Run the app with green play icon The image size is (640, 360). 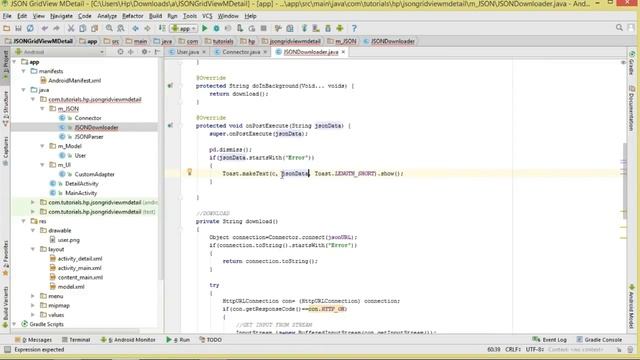tap(204, 28)
